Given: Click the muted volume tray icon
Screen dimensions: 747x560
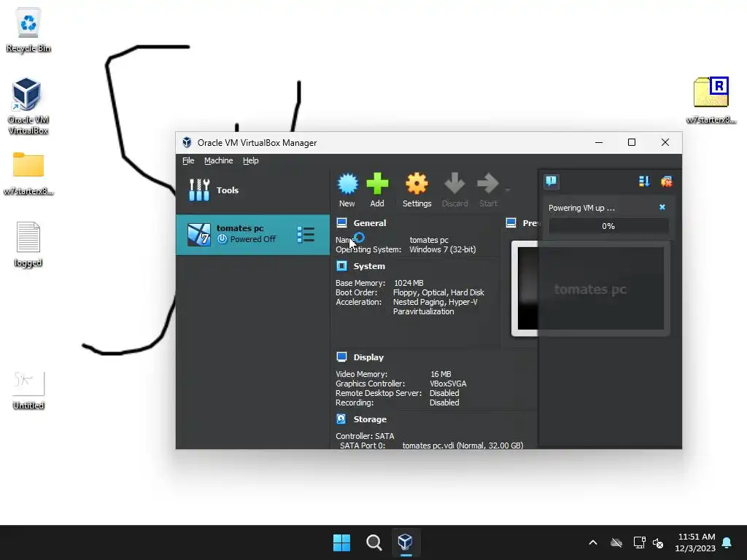Looking at the screenshot, I should (658, 542).
